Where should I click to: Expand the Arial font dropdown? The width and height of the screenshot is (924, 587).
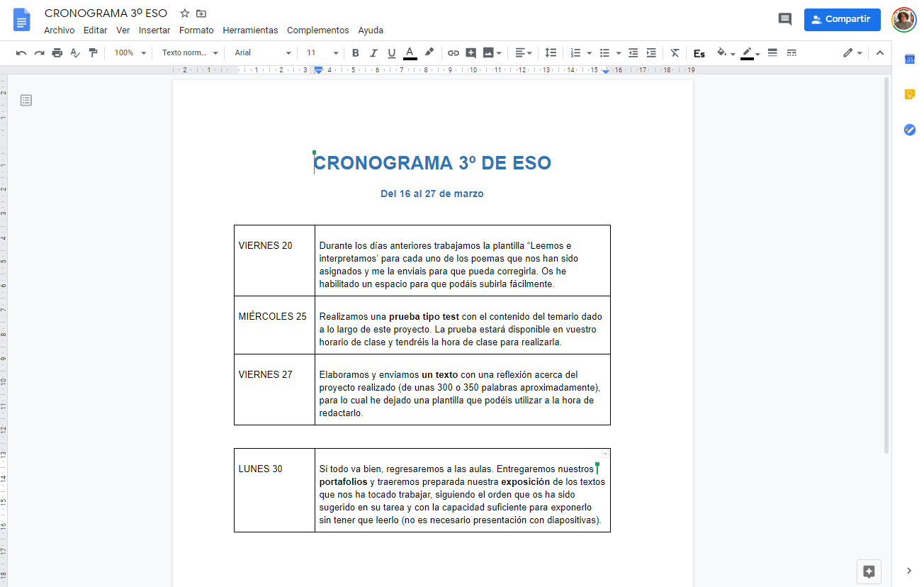pos(263,53)
